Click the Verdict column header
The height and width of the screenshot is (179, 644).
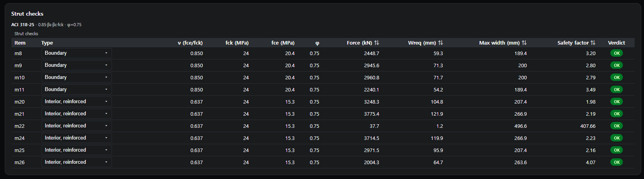[616, 43]
